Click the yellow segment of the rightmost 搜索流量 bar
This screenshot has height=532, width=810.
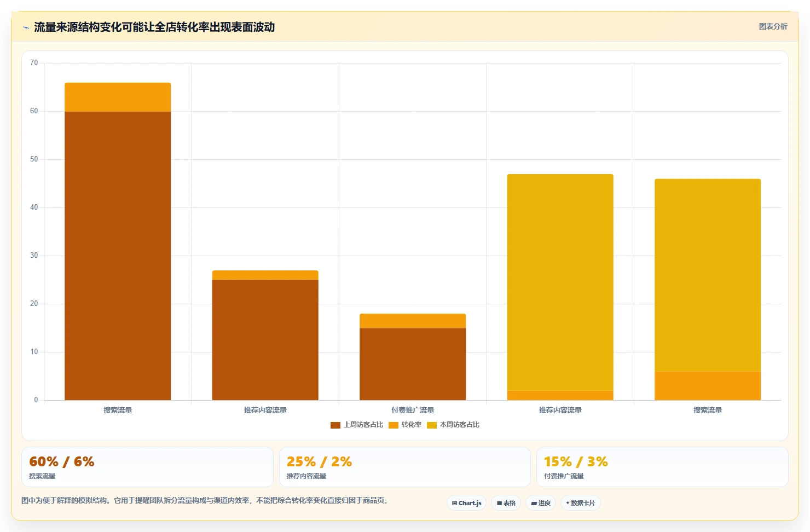click(x=708, y=275)
